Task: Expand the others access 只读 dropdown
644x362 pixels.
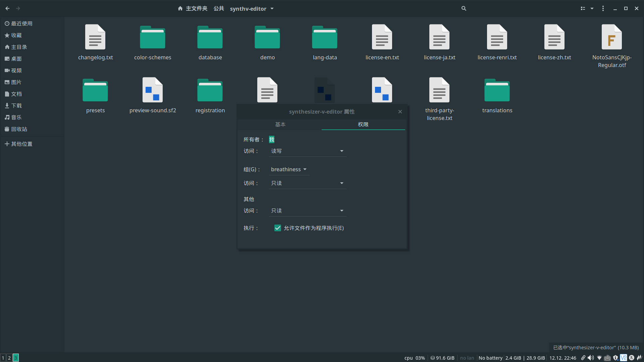Action: tap(307, 211)
